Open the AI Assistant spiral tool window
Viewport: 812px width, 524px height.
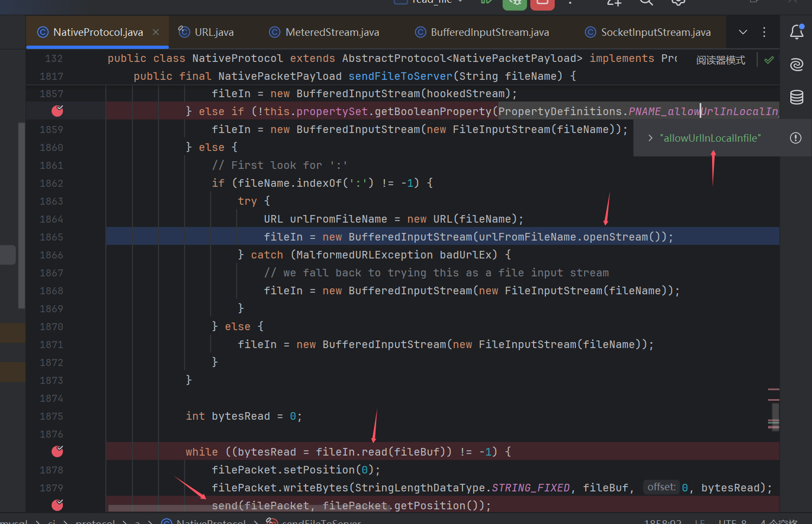tap(797, 65)
